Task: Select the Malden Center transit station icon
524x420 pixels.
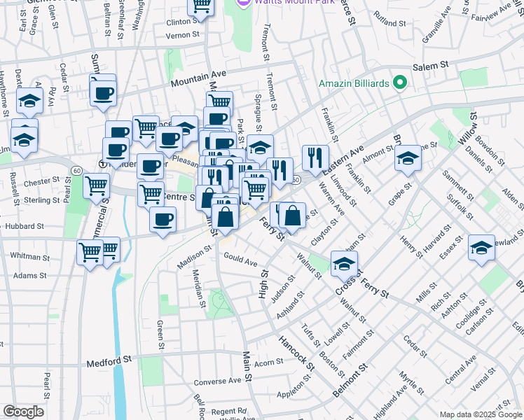Action: click(x=103, y=164)
